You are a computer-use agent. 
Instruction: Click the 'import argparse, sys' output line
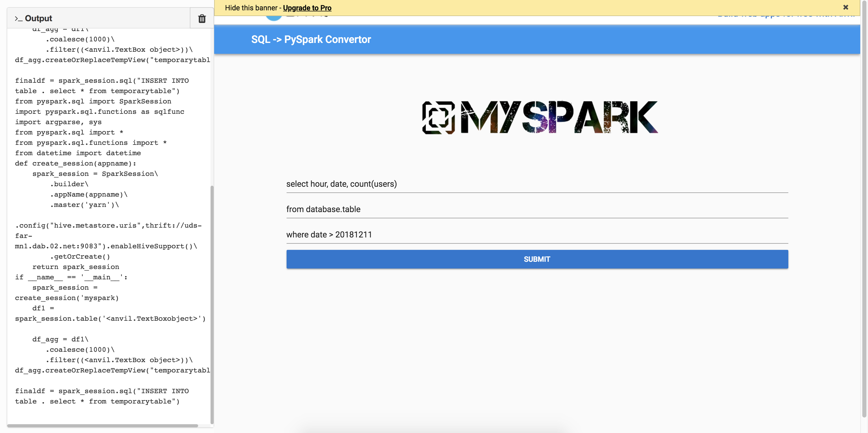[58, 122]
